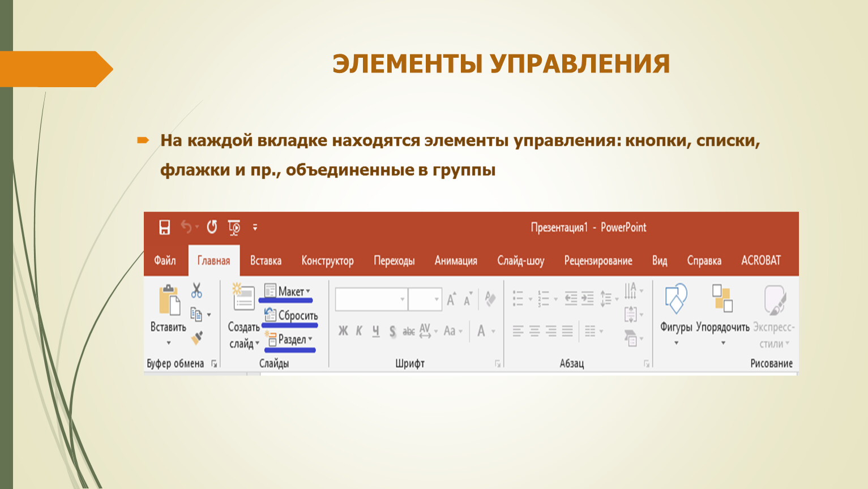This screenshot has width=868, height=489.
Task: Toggle bold Ж formatting
Action: click(343, 331)
